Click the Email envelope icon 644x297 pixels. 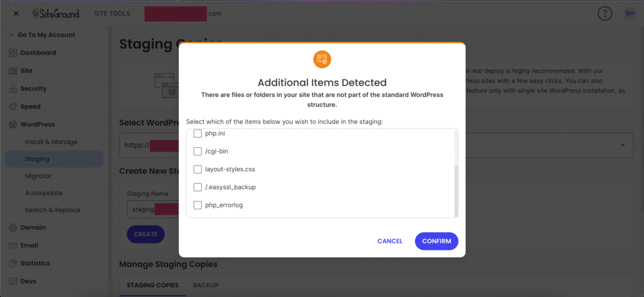coord(14,245)
